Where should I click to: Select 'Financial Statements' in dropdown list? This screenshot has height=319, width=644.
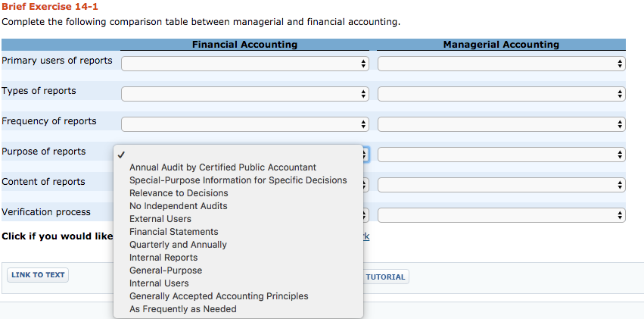(x=173, y=232)
